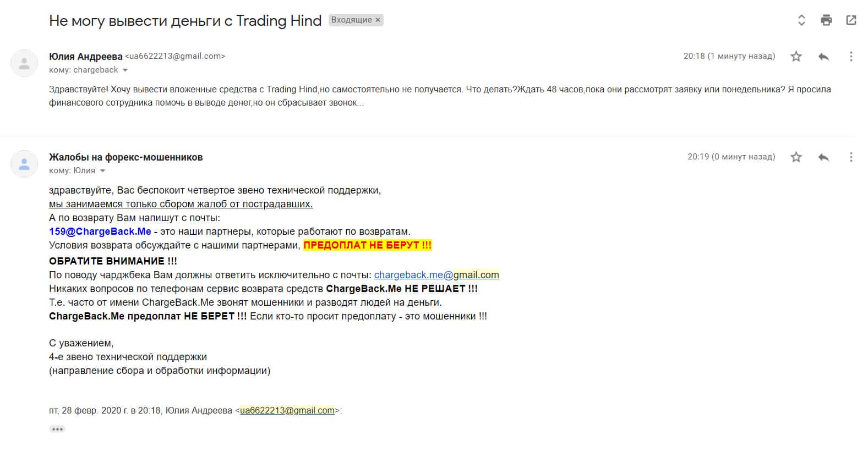Star Юлия Андреева's message
The width and height of the screenshot is (868, 452).
796,56
